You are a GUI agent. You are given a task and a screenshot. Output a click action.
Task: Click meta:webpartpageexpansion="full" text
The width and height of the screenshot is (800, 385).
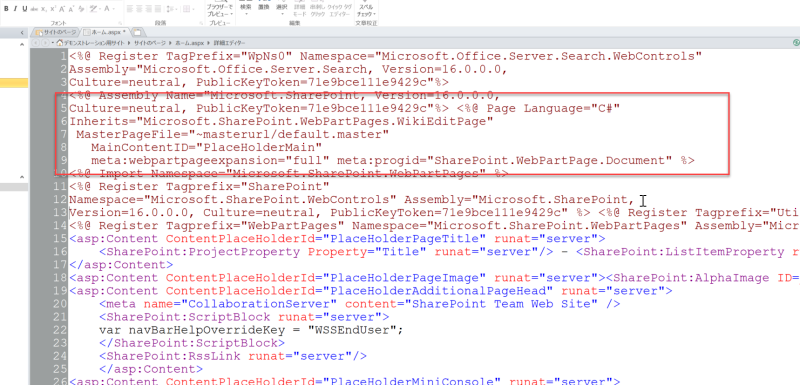point(211,160)
